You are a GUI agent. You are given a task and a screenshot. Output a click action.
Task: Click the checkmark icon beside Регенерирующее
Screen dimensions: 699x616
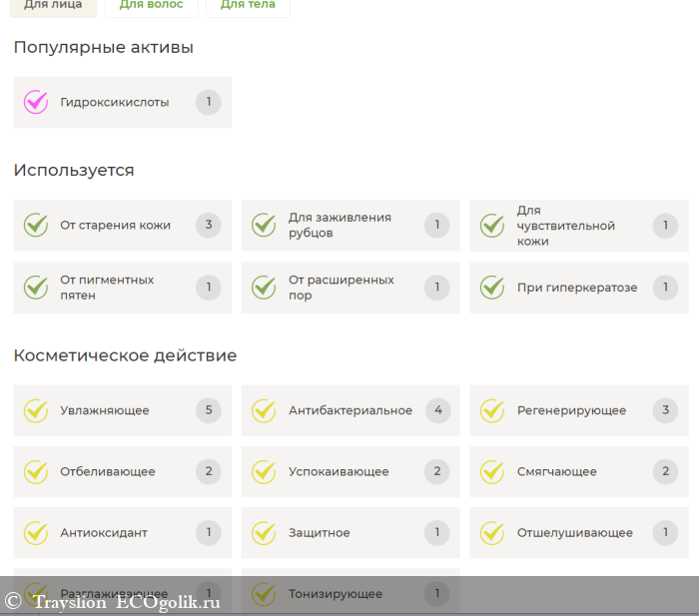pos(492,410)
